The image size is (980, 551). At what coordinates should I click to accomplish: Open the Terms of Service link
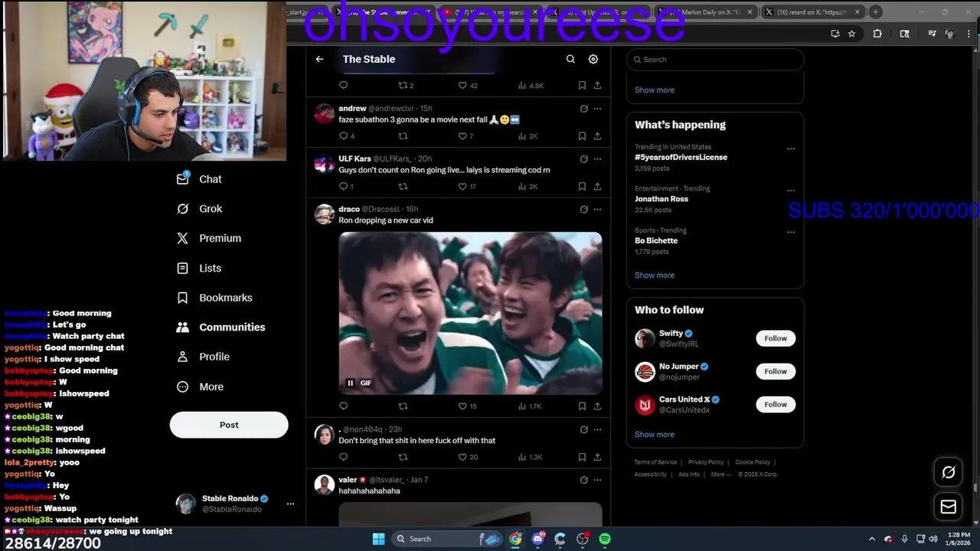[655, 462]
